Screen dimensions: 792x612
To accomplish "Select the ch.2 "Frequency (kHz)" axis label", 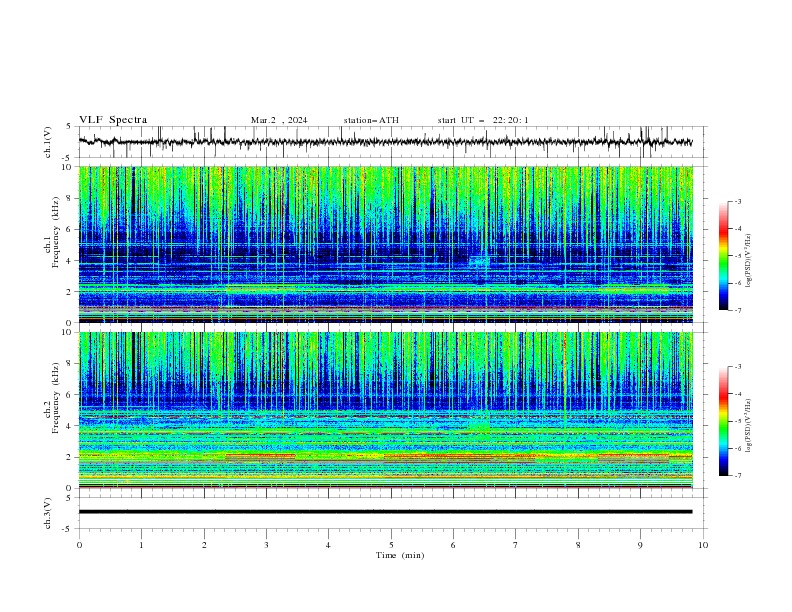I will click(x=56, y=397).
